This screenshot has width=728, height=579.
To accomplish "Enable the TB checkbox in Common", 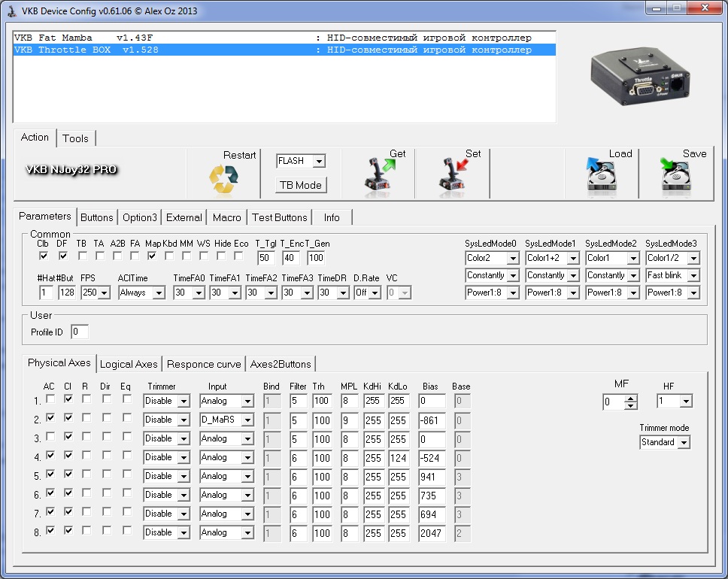I will tap(81, 256).
